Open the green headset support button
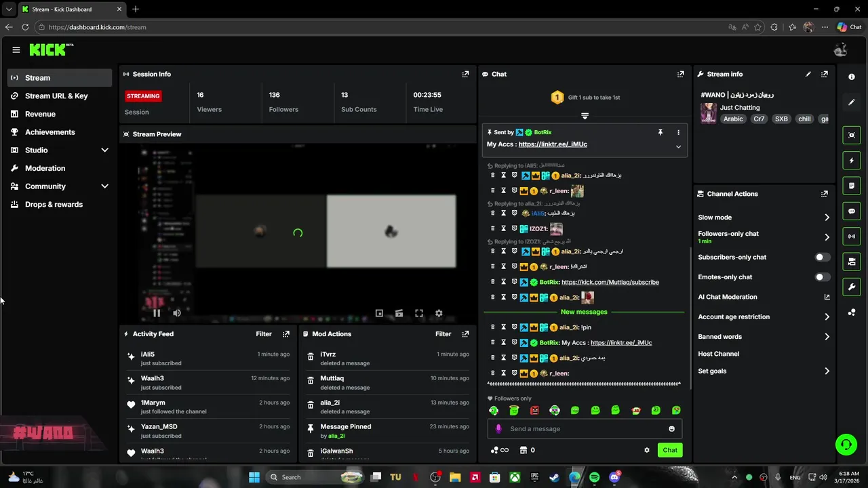 click(x=846, y=445)
